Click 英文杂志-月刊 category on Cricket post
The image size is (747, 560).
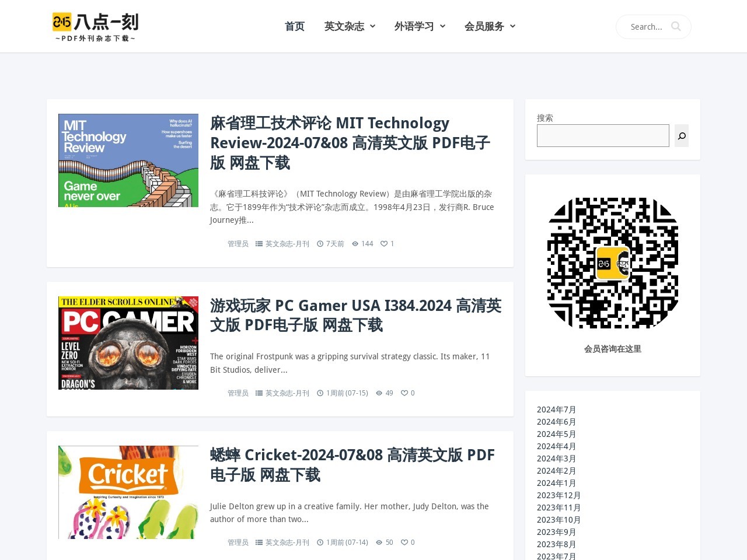point(287,542)
